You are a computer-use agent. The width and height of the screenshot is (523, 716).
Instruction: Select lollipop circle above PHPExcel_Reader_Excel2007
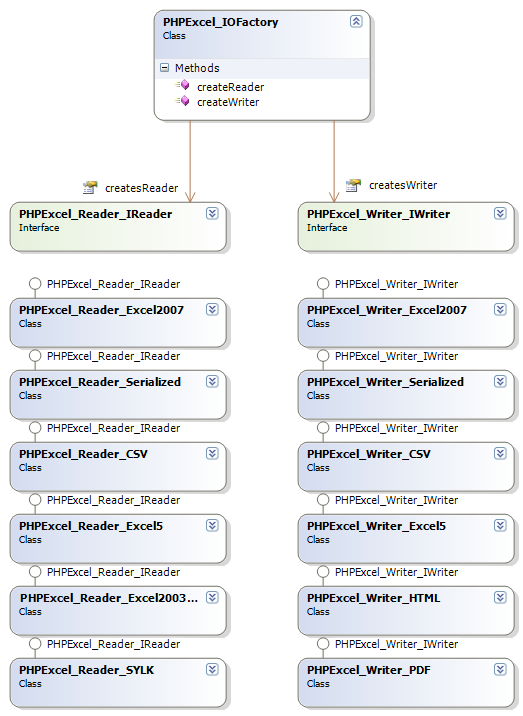click(35, 284)
